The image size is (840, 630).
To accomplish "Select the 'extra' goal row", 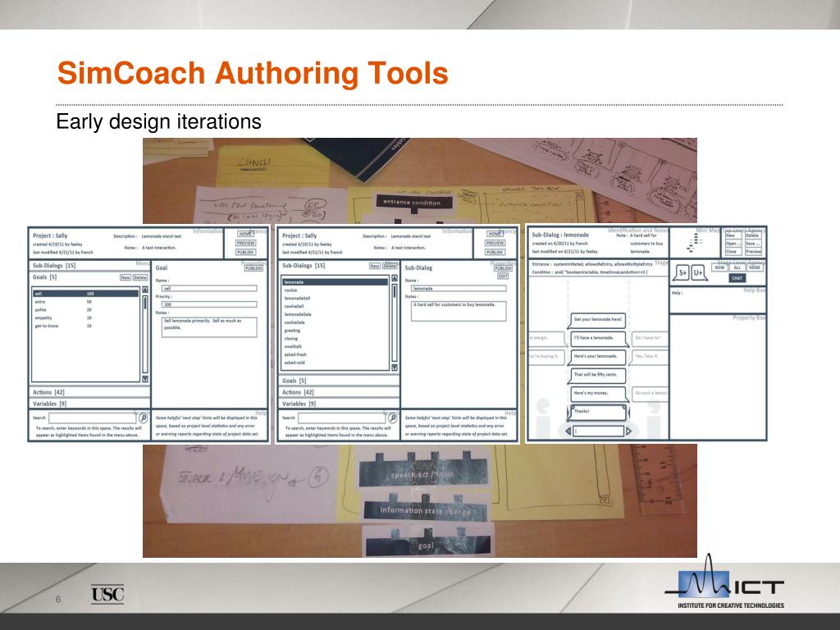I will tap(85, 302).
